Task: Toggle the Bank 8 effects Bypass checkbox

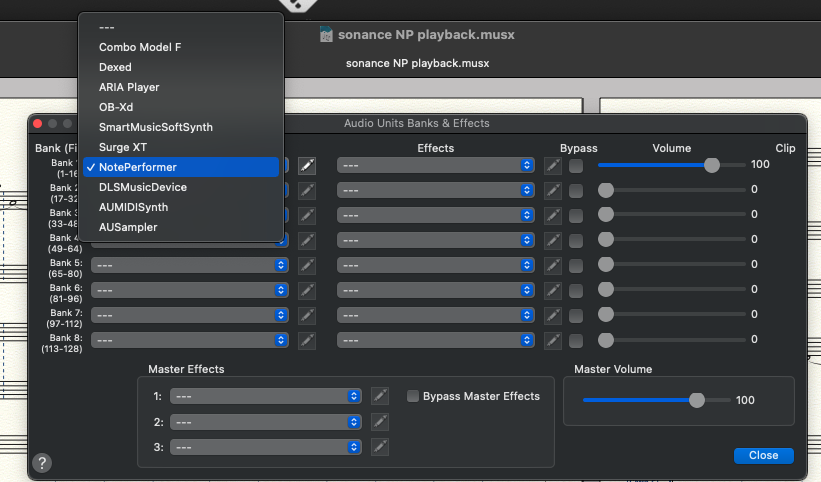Action: pos(576,340)
